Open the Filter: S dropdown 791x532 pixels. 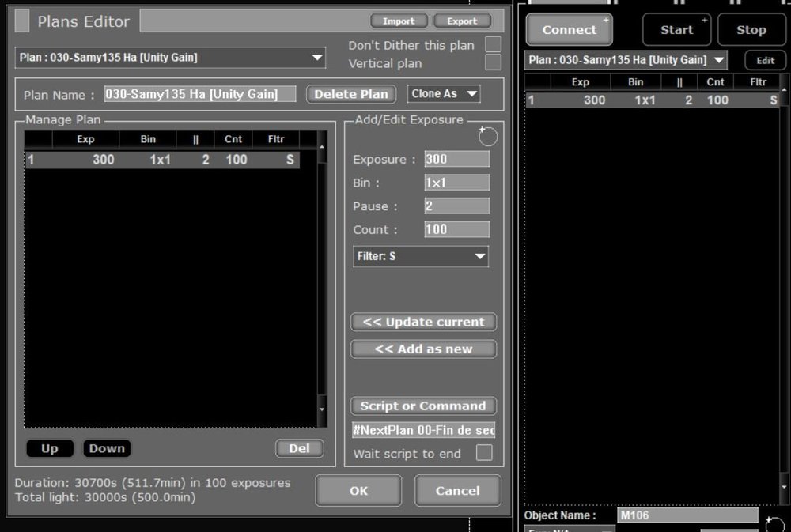420,256
